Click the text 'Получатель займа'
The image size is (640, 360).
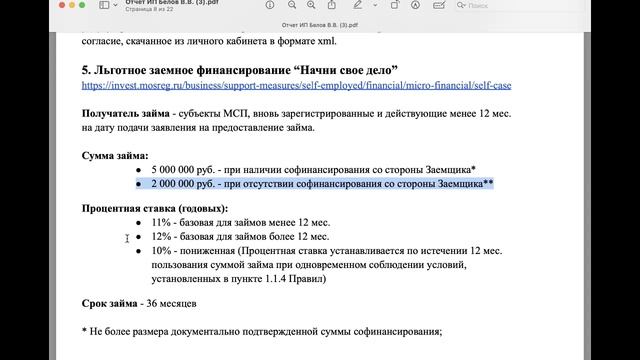126,113
